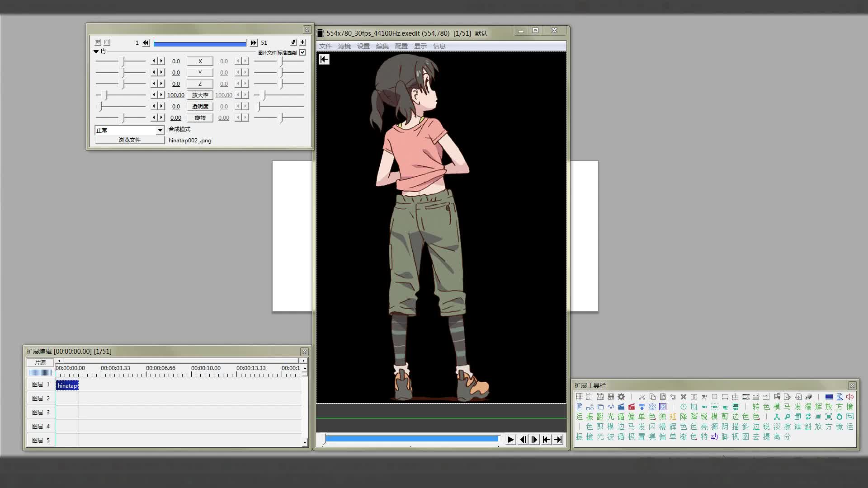Click the gear settings icon in extension toolbar

point(621,397)
